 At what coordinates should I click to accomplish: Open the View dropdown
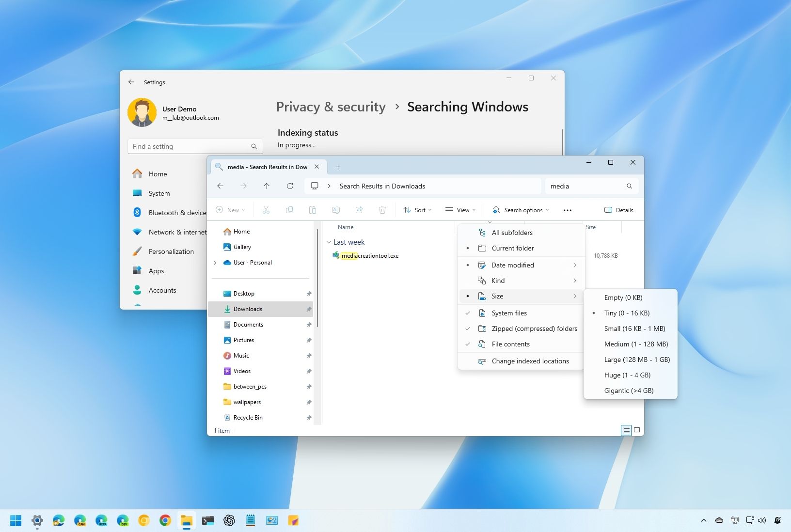tap(459, 210)
